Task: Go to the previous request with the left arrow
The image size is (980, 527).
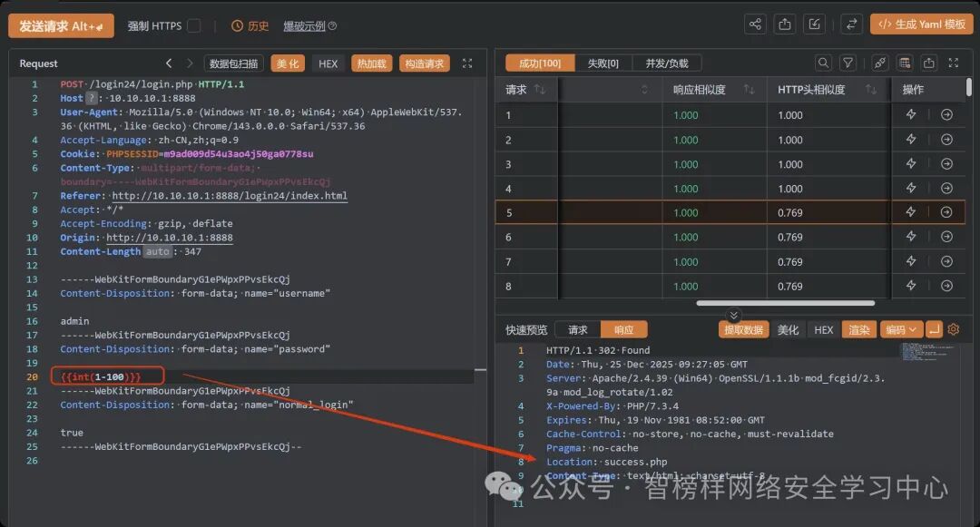Action: pos(169,63)
